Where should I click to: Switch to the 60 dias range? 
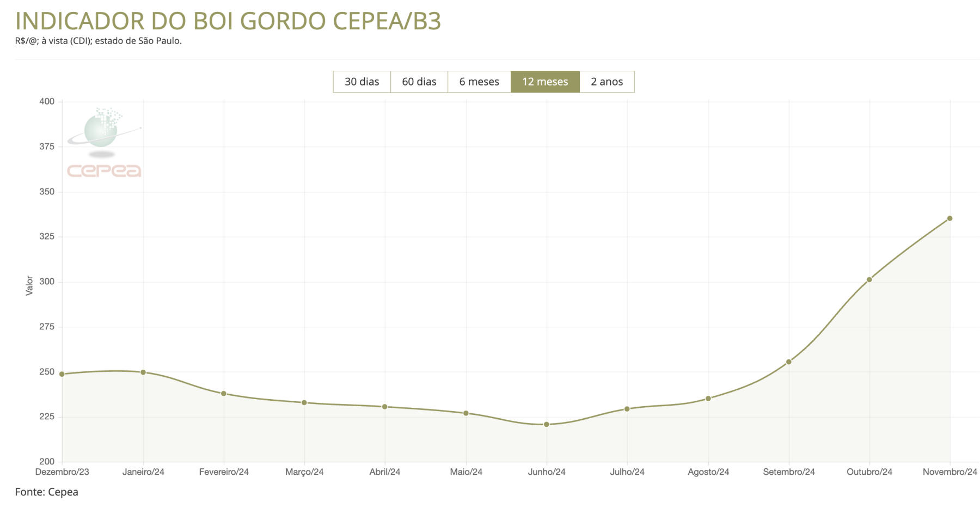[x=419, y=82]
